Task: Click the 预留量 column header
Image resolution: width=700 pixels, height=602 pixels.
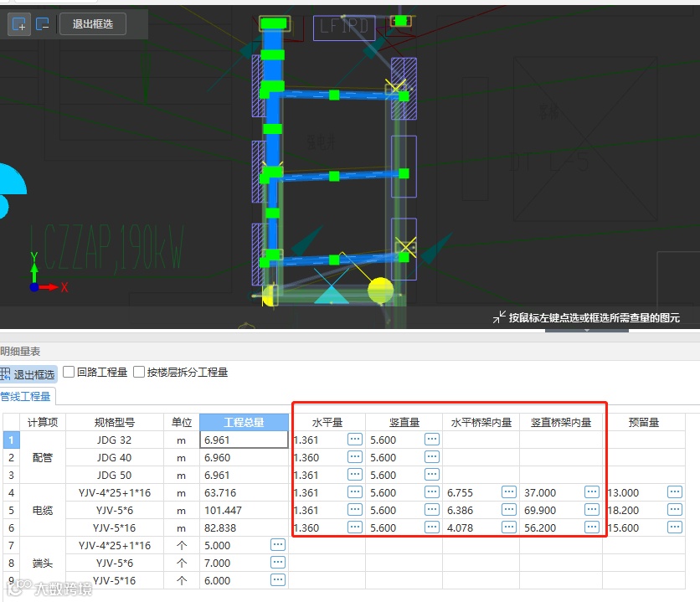Action: pos(643,422)
